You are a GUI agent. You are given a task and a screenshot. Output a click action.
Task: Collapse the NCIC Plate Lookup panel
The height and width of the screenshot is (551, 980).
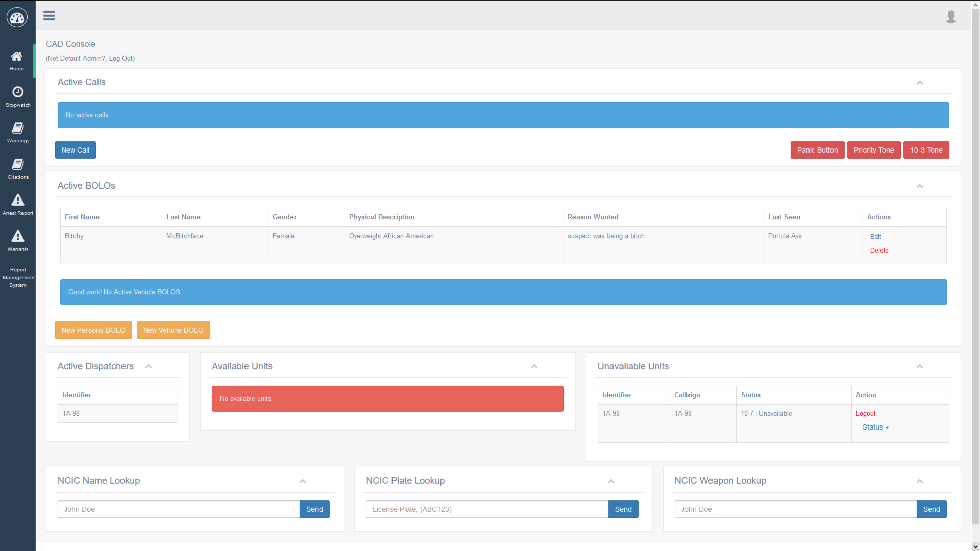click(x=611, y=481)
